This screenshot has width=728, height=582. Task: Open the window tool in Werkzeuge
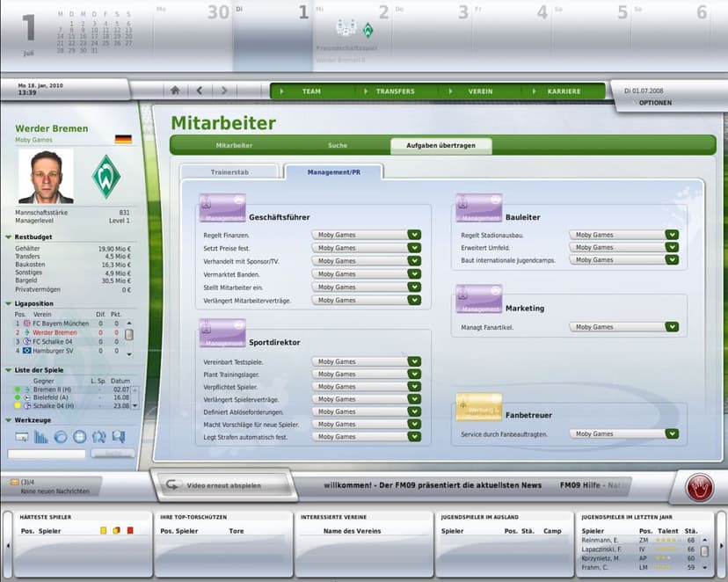coord(21,437)
